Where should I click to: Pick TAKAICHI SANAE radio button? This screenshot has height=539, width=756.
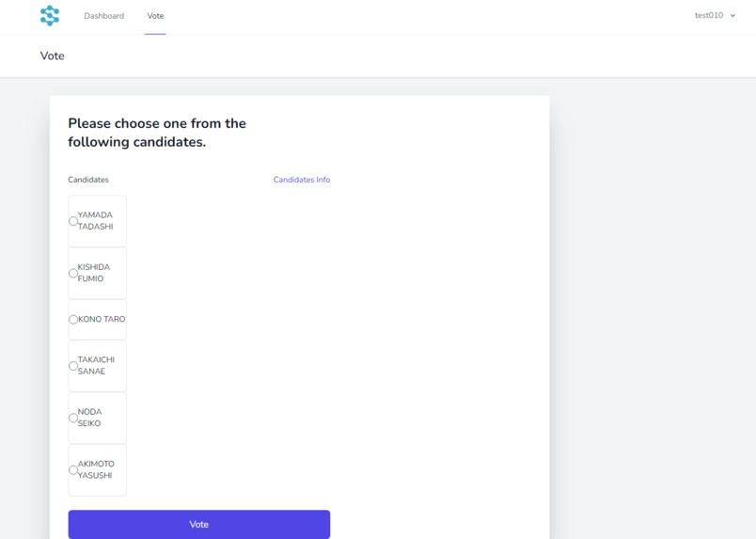pos(73,366)
